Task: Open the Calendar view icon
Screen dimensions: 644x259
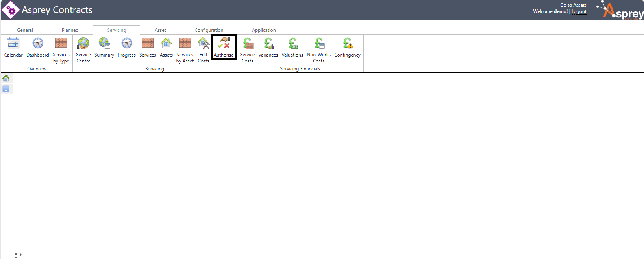Action: (13, 43)
